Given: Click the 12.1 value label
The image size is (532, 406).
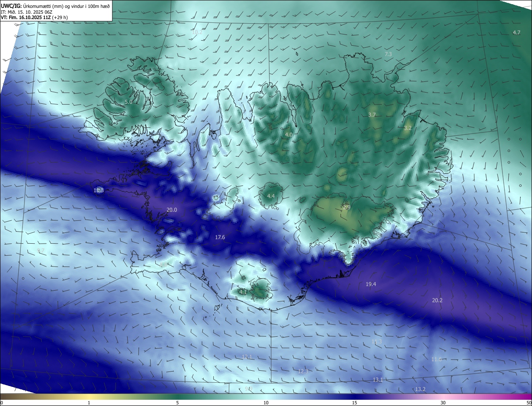Looking at the screenshot, I should pos(247,357).
